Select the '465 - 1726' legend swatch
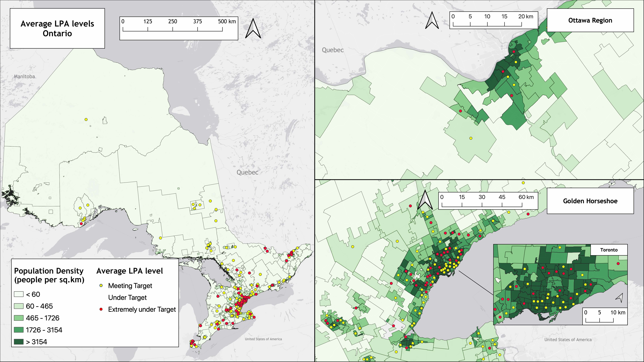 (19, 318)
